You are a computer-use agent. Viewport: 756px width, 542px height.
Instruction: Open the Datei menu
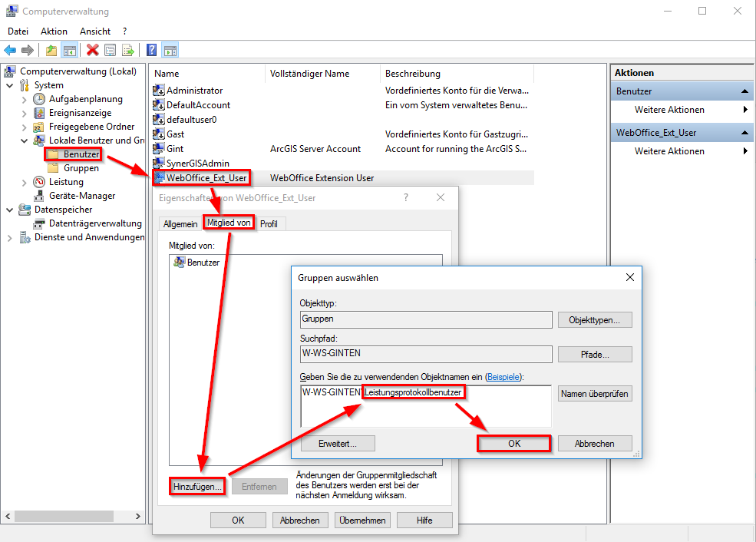tap(18, 31)
